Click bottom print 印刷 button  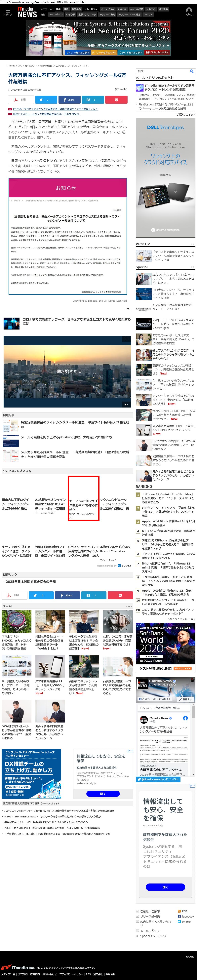(x=15, y=595)
